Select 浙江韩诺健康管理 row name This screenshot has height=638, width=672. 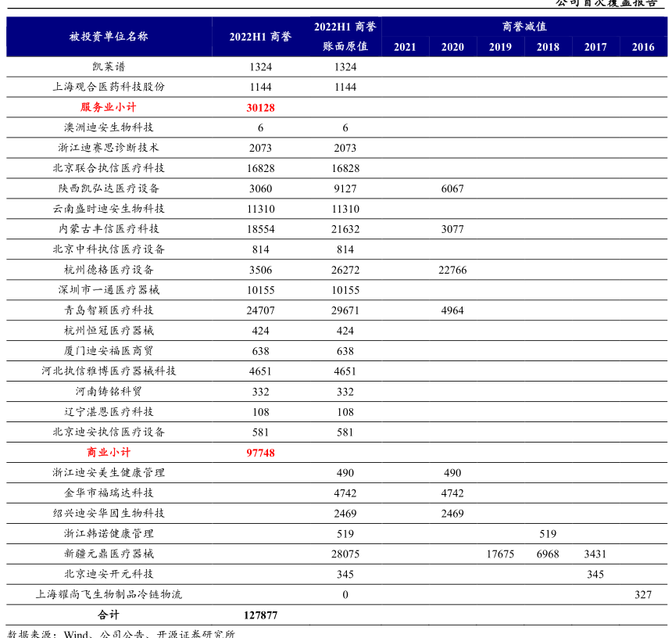(109, 533)
